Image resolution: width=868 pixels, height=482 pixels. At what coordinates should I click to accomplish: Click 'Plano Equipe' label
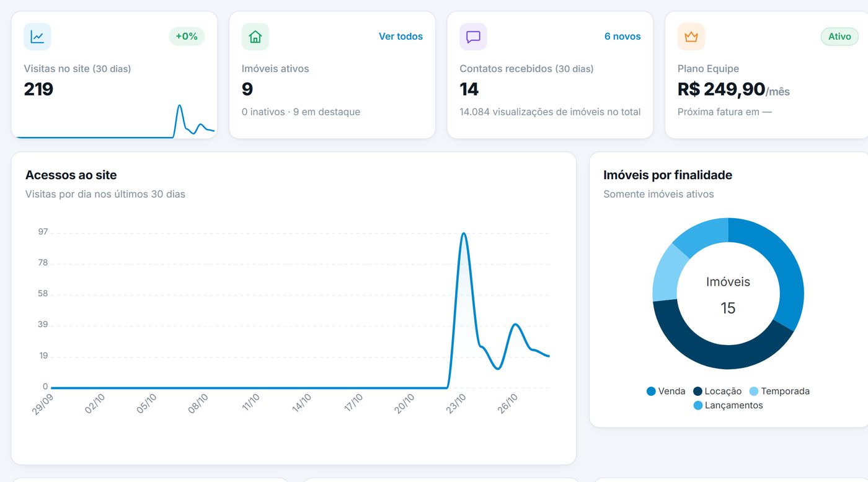coord(708,69)
